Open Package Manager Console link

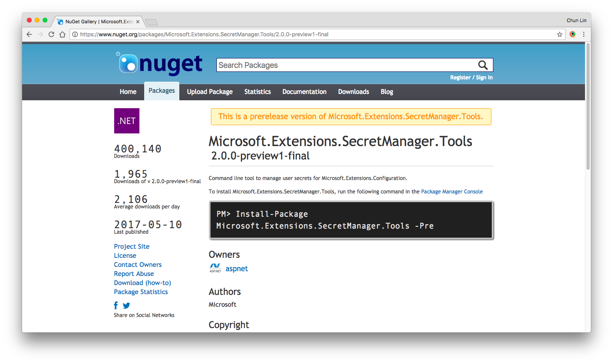pos(452,191)
